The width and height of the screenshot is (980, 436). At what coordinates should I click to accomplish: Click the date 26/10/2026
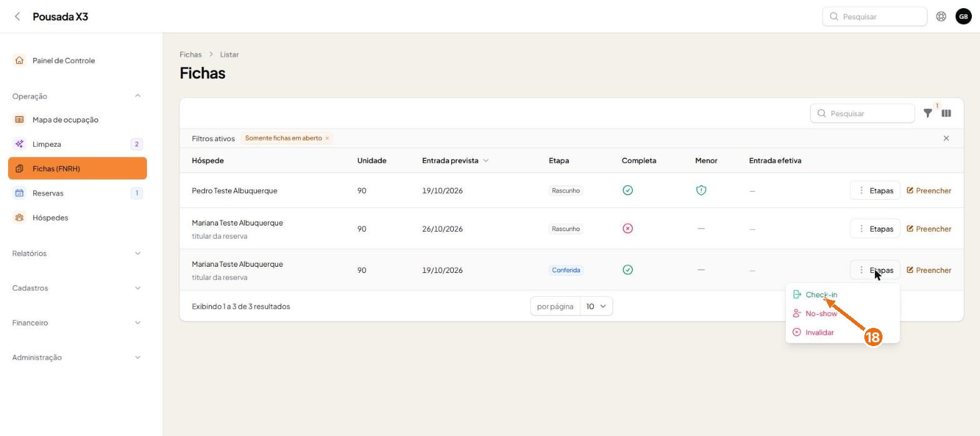[442, 229]
